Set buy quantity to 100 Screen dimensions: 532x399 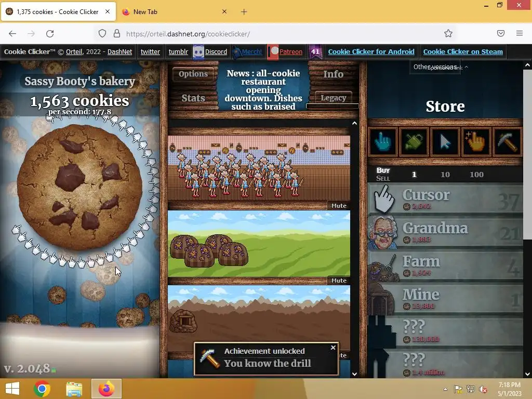476,175
